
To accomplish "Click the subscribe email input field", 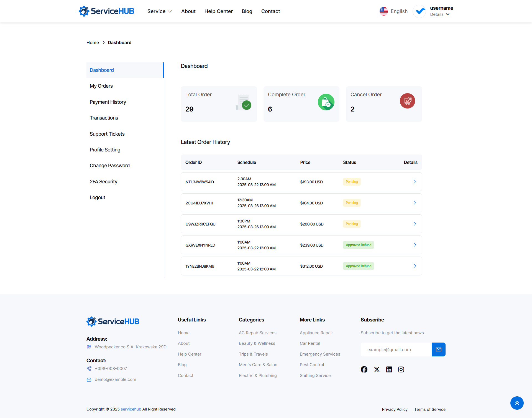I will (x=396, y=349).
